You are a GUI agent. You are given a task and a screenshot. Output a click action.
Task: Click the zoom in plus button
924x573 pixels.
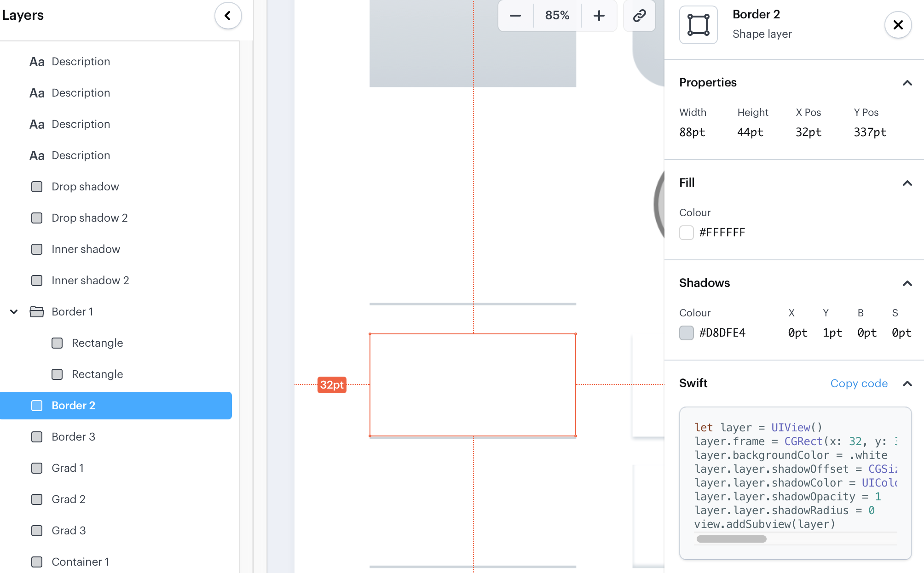599,16
